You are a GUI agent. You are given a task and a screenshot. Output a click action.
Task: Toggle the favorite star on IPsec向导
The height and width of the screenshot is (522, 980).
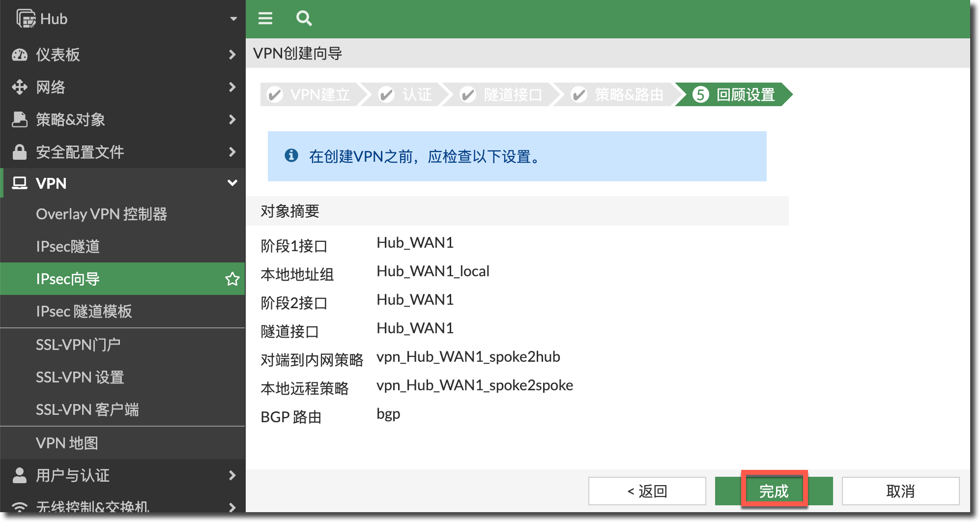[x=231, y=279]
